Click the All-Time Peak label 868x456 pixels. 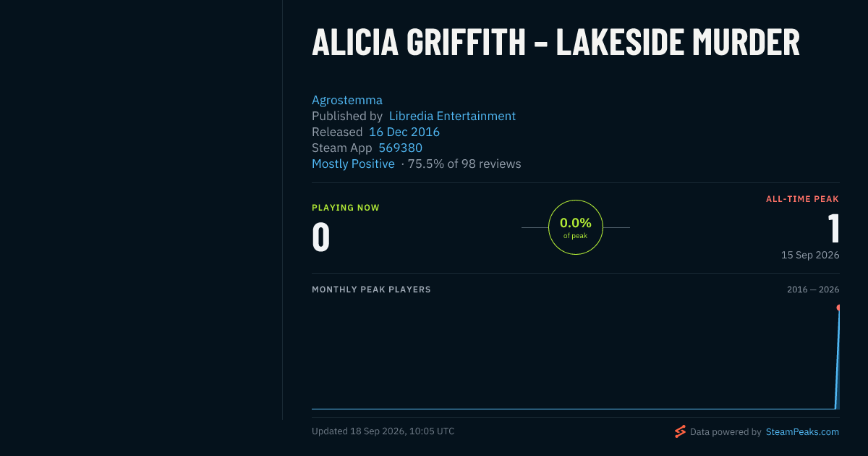tap(803, 199)
